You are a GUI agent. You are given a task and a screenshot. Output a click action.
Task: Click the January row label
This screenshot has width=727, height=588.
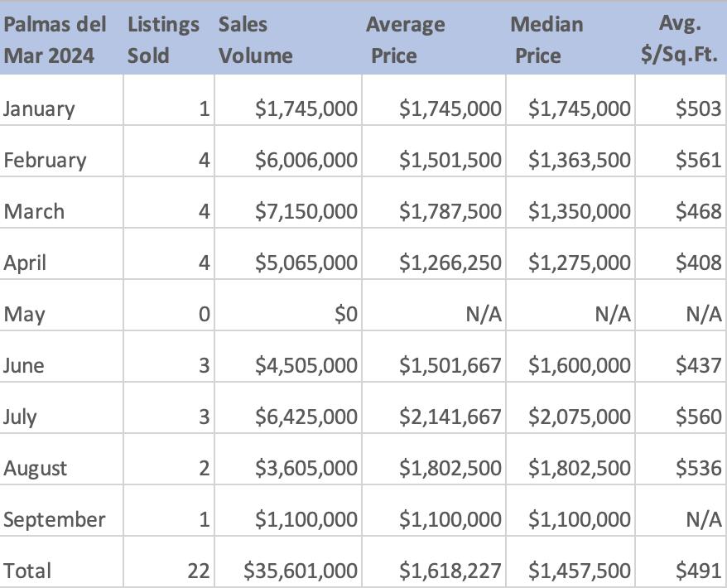[x=39, y=109]
